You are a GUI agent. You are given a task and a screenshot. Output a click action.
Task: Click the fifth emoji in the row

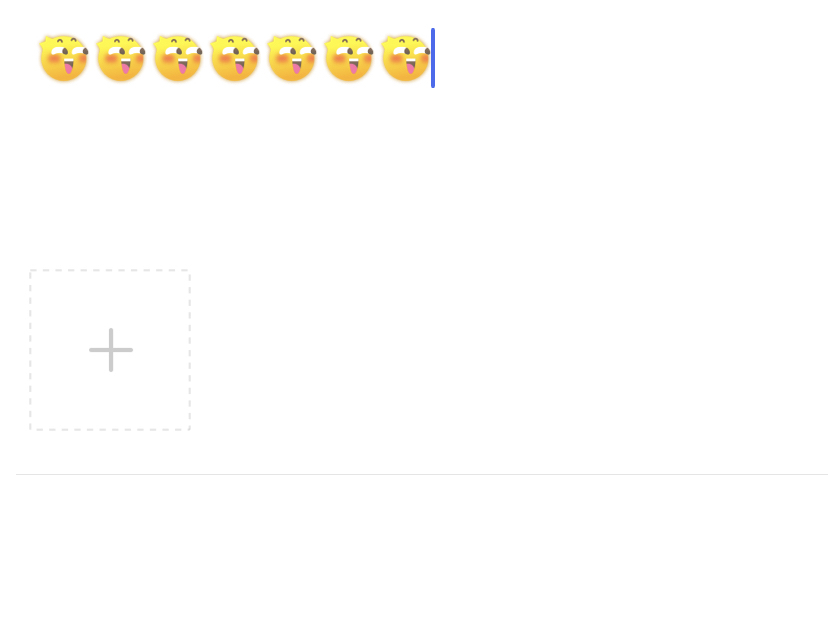tap(292, 58)
